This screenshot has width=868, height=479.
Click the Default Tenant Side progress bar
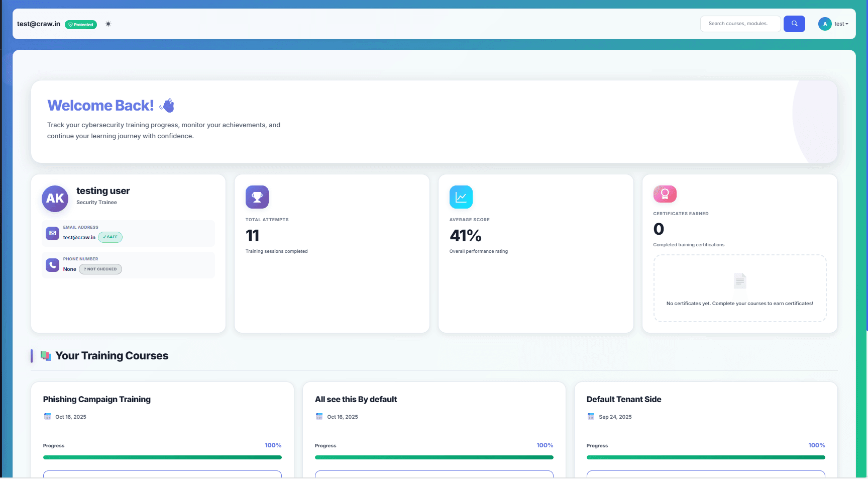point(705,457)
